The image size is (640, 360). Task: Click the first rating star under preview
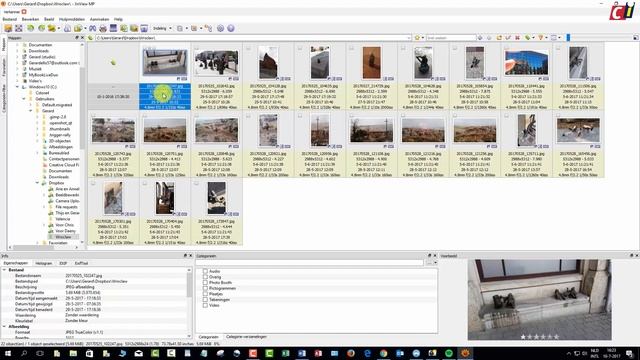523,337
